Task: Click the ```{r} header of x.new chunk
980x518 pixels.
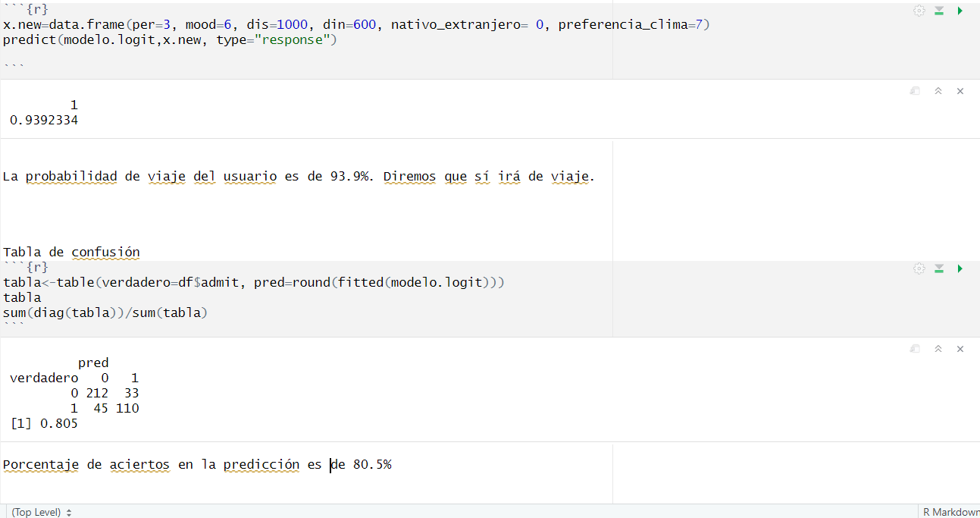Action: tap(26, 10)
